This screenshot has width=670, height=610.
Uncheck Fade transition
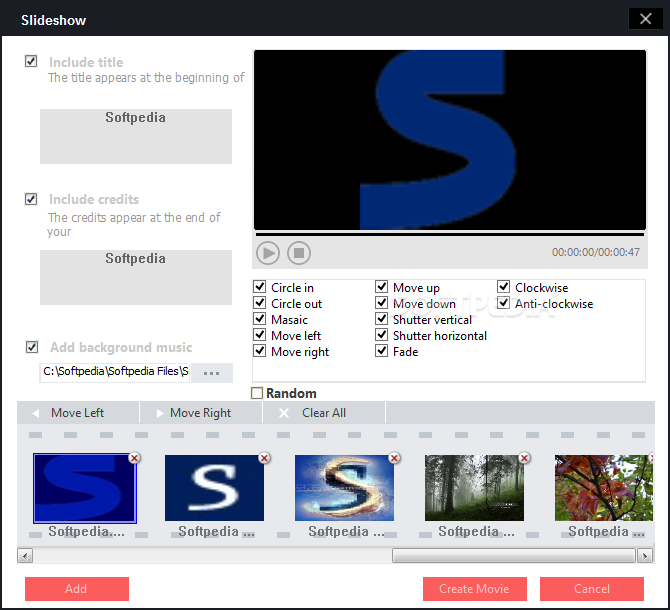tap(381, 351)
